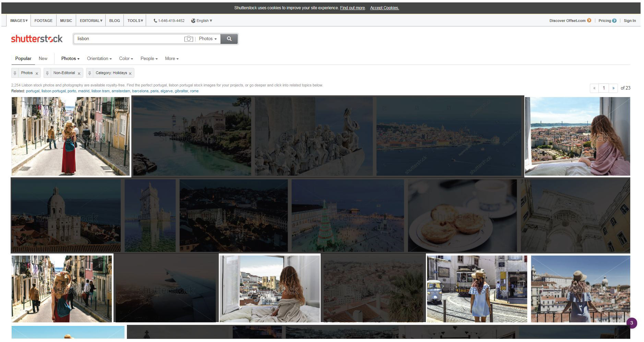
Task: Click the purple badge showing 3
Action: click(x=632, y=323)
